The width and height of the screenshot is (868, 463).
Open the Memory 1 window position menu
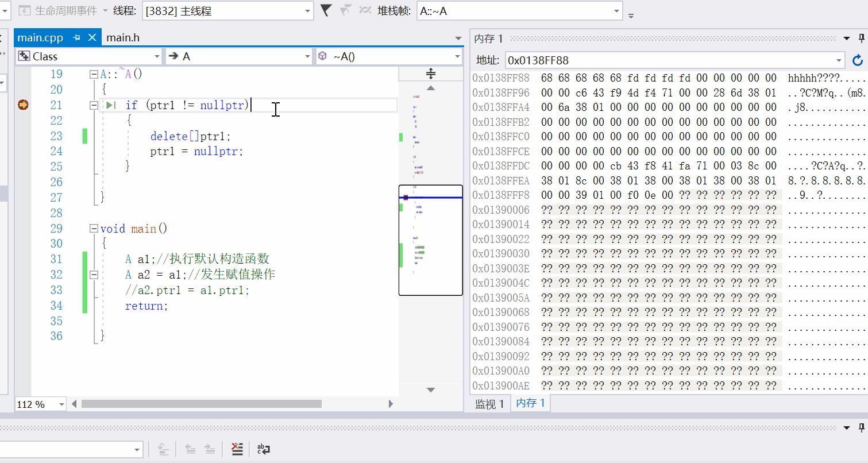coord(847,38)
